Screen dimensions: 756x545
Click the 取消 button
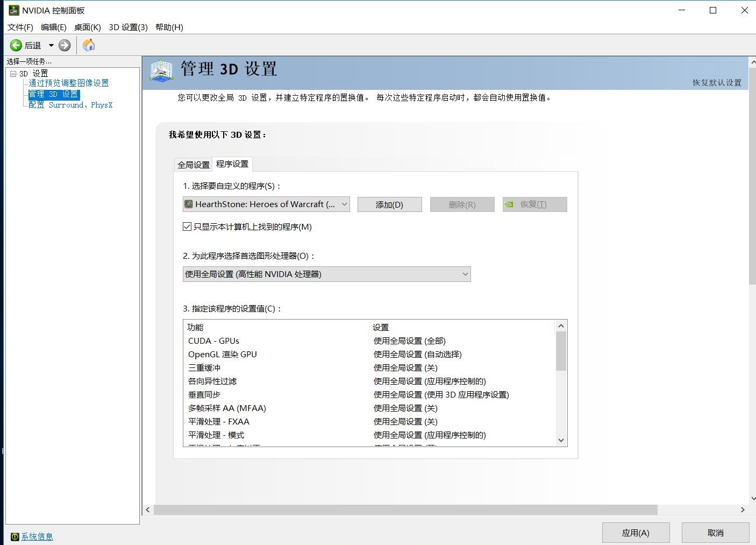[715, 533]
